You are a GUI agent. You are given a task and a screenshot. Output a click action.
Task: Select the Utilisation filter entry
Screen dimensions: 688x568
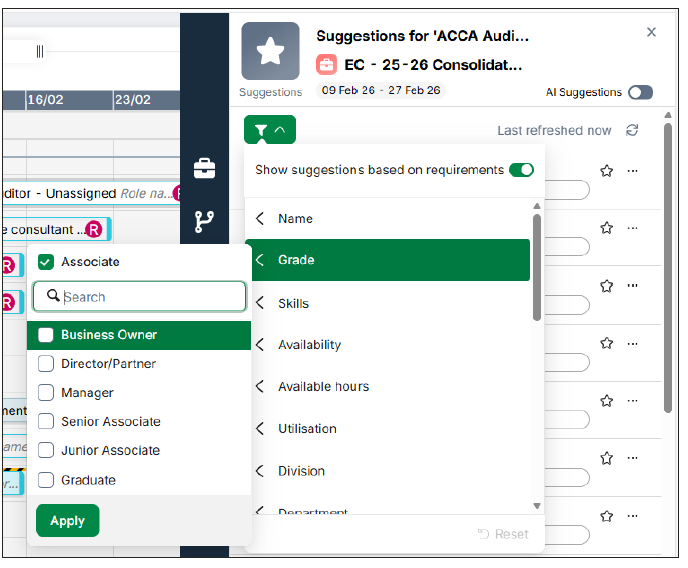tap(307, 429)
